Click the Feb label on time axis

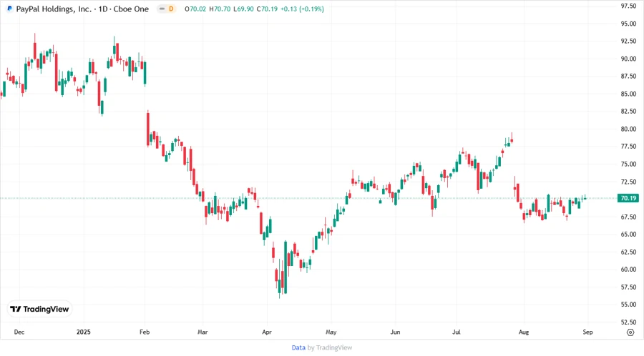[145, 332]
